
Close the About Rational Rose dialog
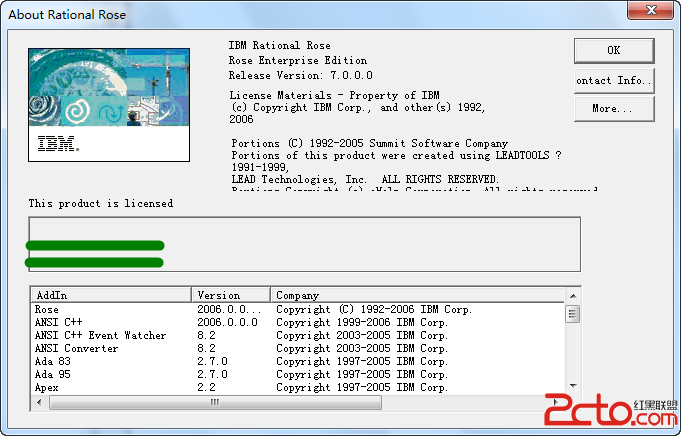(x=651, y=10)
